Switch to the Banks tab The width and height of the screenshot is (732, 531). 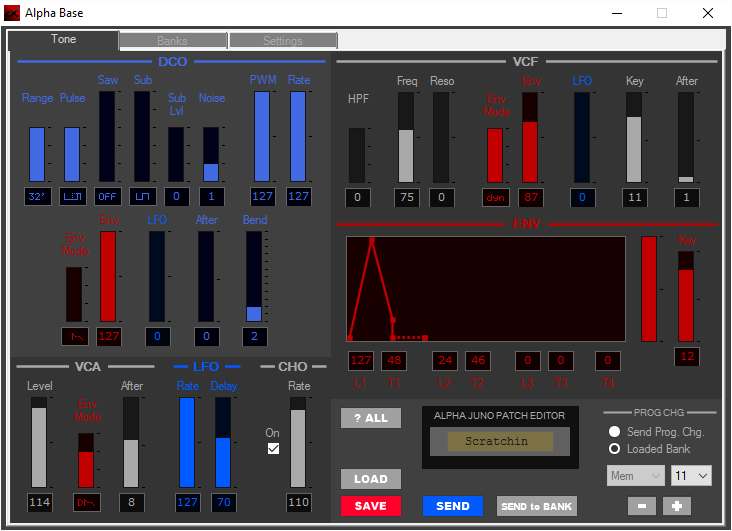tap(173, 41)
